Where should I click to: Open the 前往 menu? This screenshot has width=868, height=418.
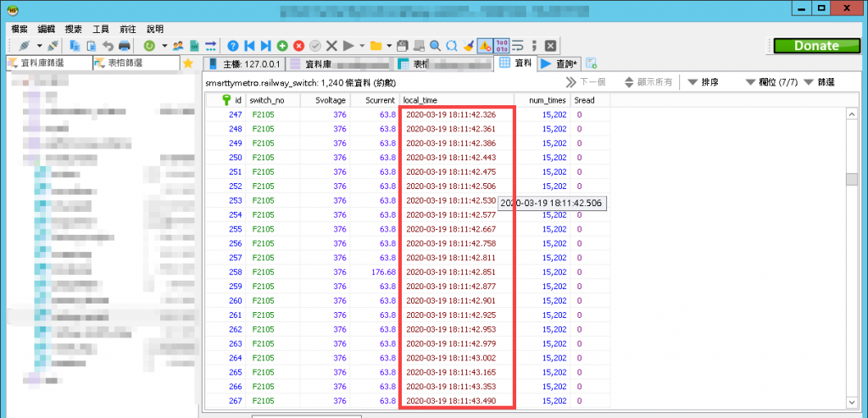click(129, 29)
